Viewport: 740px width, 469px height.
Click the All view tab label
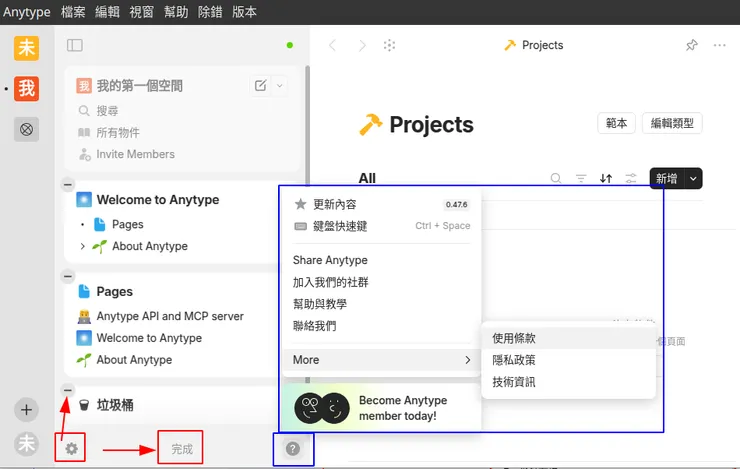pyautogui.click(x=367, y=178)
